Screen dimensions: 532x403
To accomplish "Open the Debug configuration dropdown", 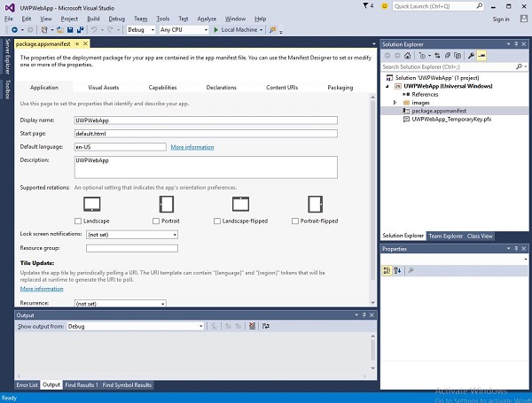I will click(140, 29).
